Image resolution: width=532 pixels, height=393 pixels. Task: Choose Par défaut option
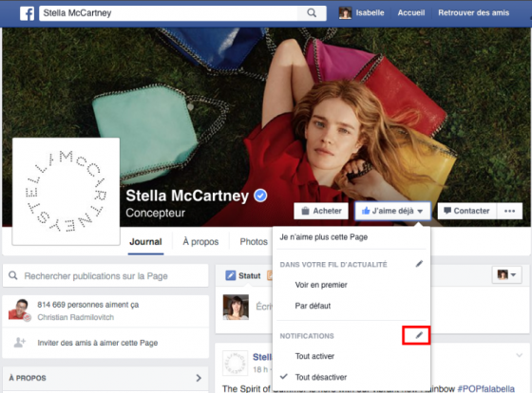click(313, 306)
